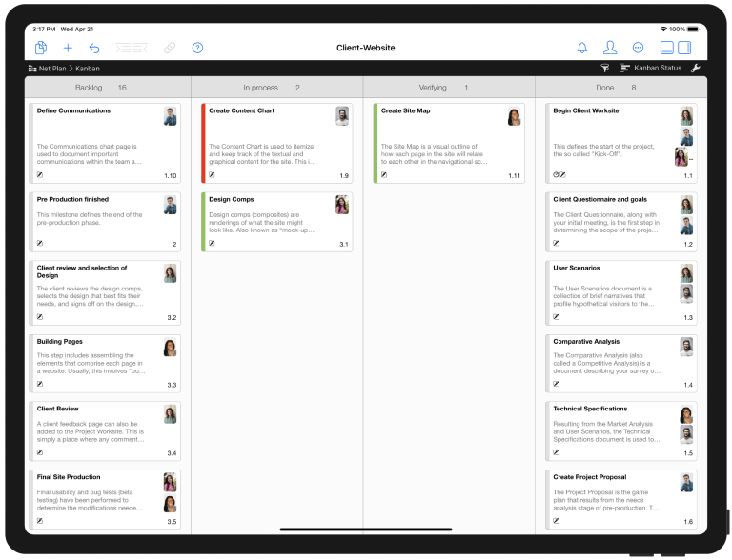Select the Verifying column header

[x=449, y=88]
